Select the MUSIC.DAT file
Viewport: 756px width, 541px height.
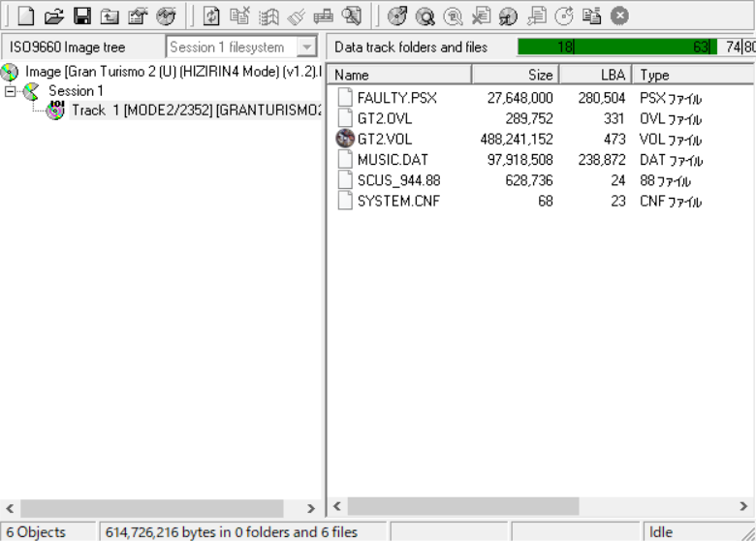click(x=393, y=160)
